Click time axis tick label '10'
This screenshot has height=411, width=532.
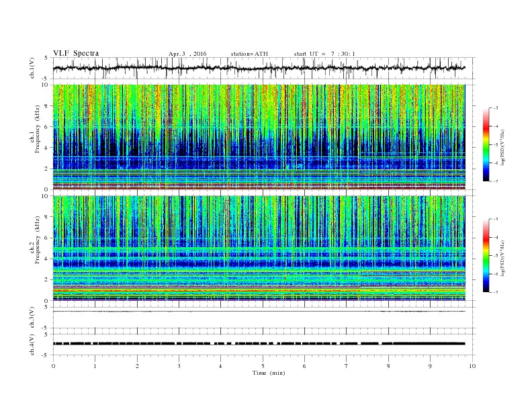(472, 366)
